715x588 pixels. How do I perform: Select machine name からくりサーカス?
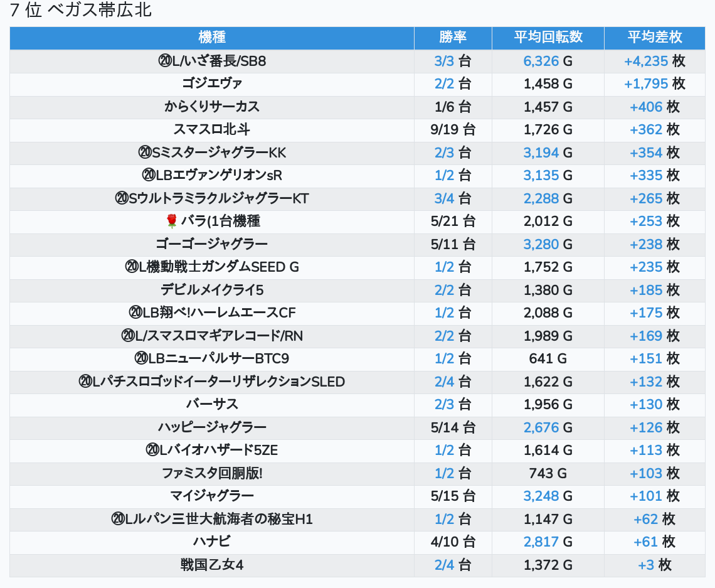(212, 107)
